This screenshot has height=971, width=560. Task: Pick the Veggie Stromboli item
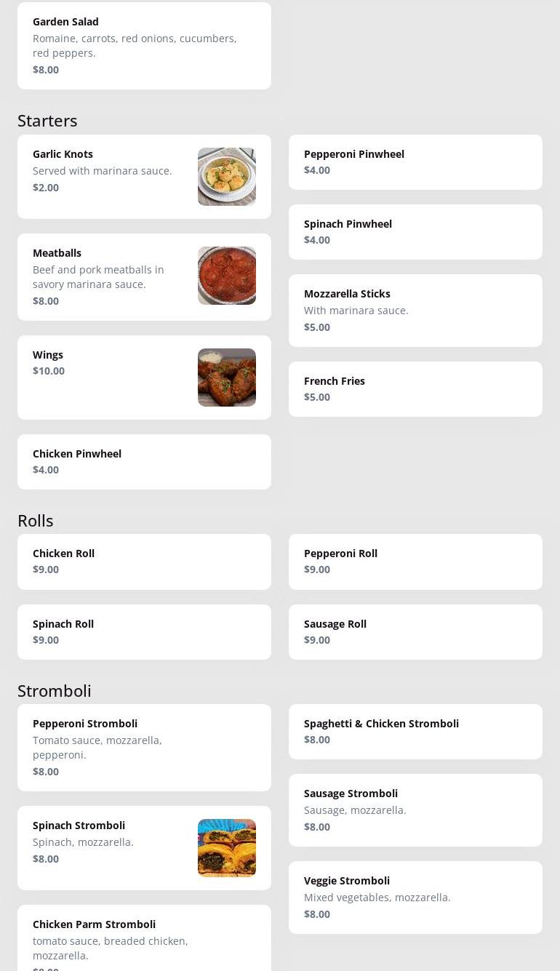point(415,898)
